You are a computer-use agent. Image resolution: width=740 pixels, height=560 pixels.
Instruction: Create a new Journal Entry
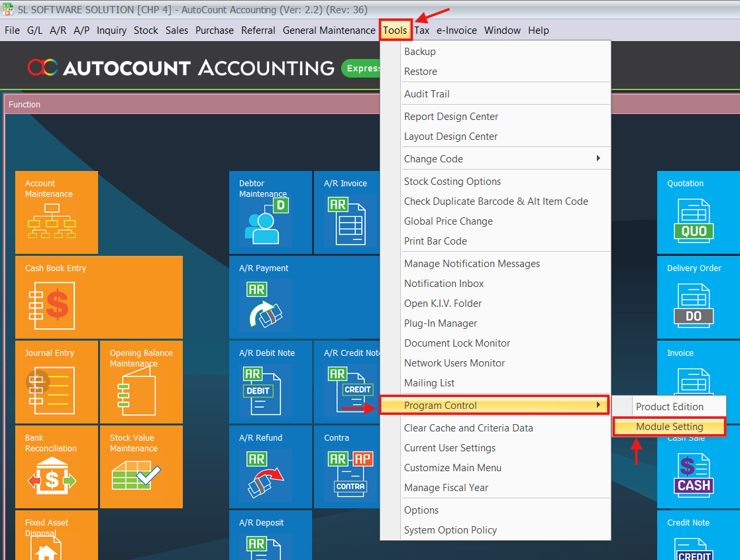point(56,382)
